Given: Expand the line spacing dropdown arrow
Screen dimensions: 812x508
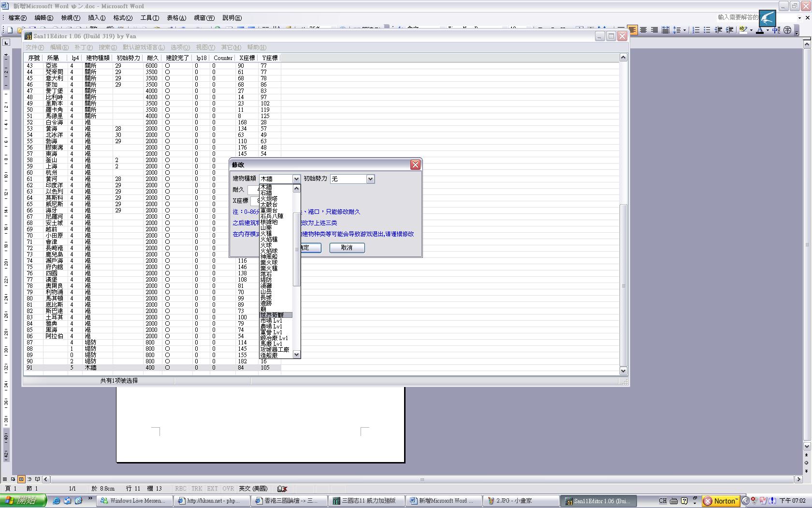Looking at the screenshot, I should (x=684, y=30).
